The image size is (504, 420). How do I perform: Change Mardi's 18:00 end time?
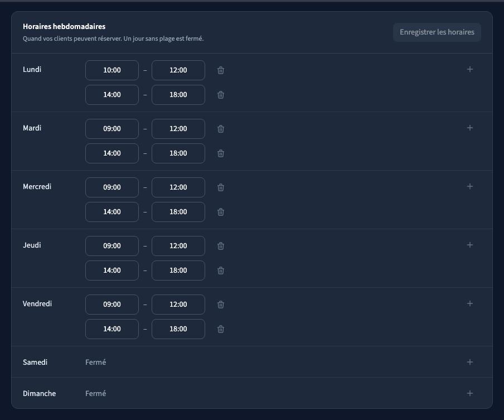click(178, 153)
